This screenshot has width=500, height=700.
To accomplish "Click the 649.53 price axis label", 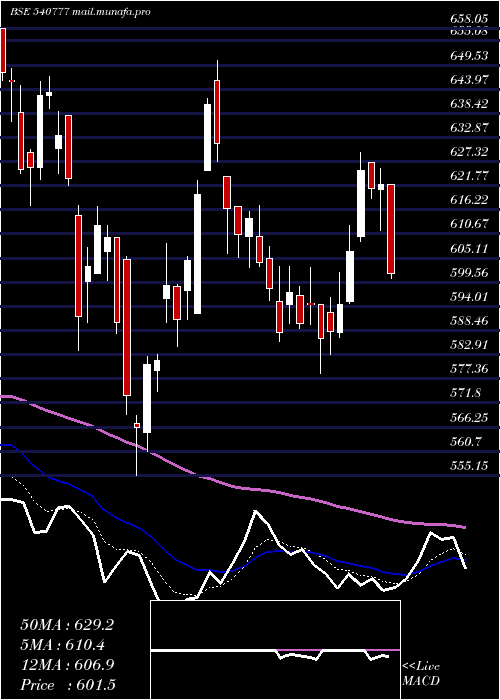I will (x=469, y=55).
